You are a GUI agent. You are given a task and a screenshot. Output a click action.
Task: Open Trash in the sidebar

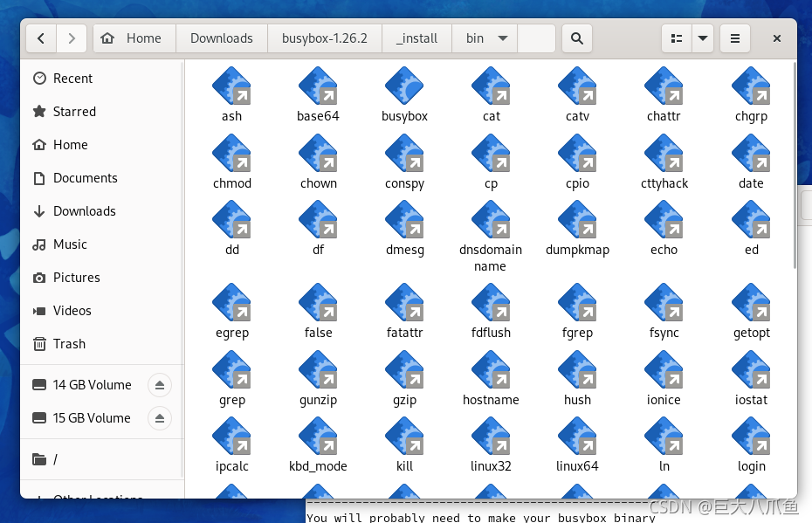[x=102, y=343]
